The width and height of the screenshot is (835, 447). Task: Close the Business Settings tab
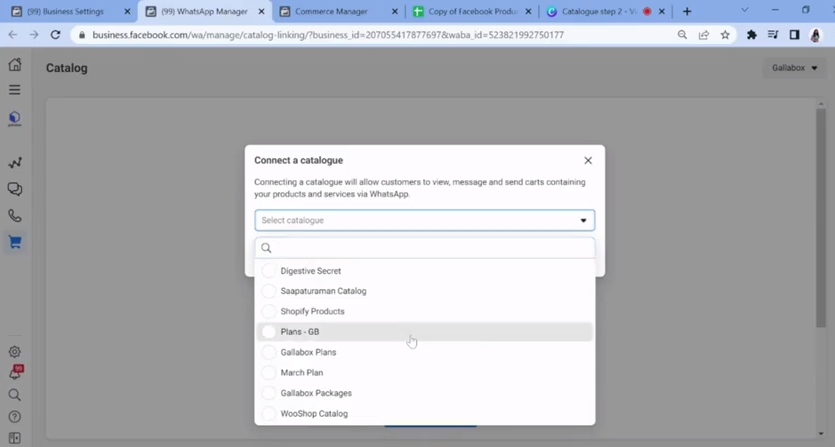(x=127, y=11)
